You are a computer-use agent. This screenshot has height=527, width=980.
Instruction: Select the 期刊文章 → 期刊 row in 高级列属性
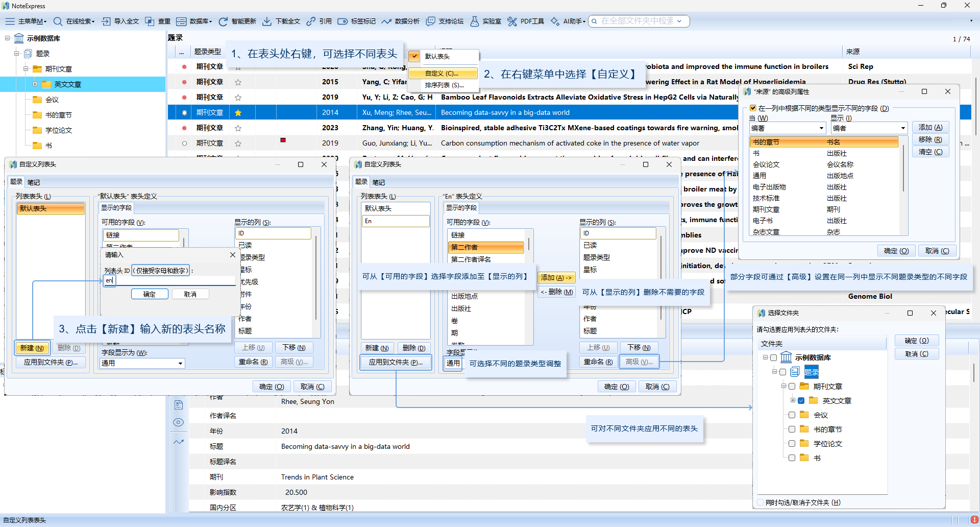(824, 209)
